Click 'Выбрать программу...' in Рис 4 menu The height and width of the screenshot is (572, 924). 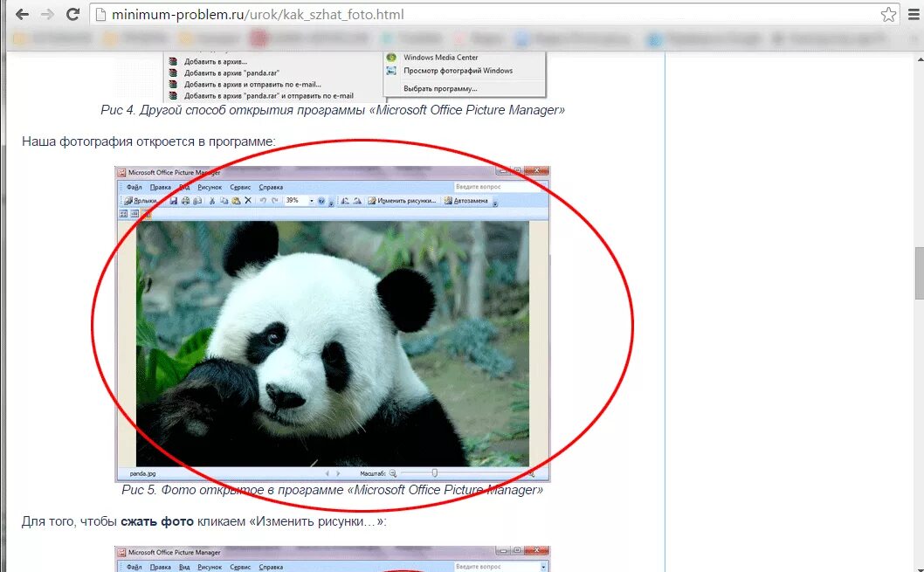point(440,88)
